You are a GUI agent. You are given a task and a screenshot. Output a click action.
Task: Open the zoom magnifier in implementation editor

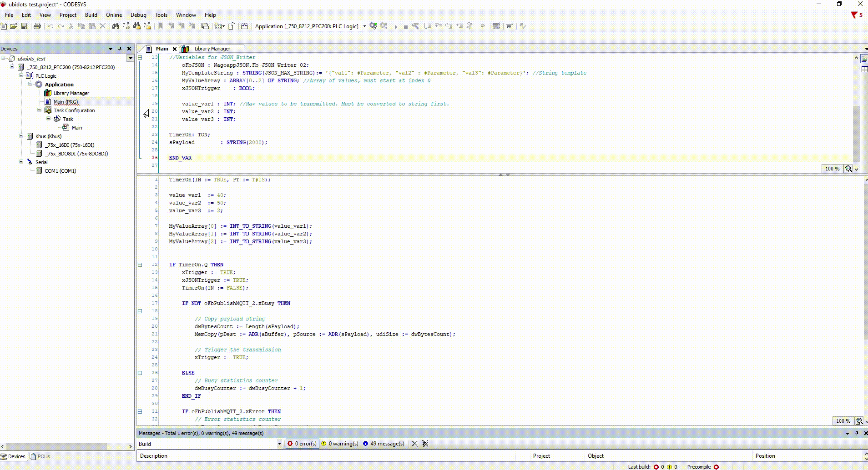point(859,421)
